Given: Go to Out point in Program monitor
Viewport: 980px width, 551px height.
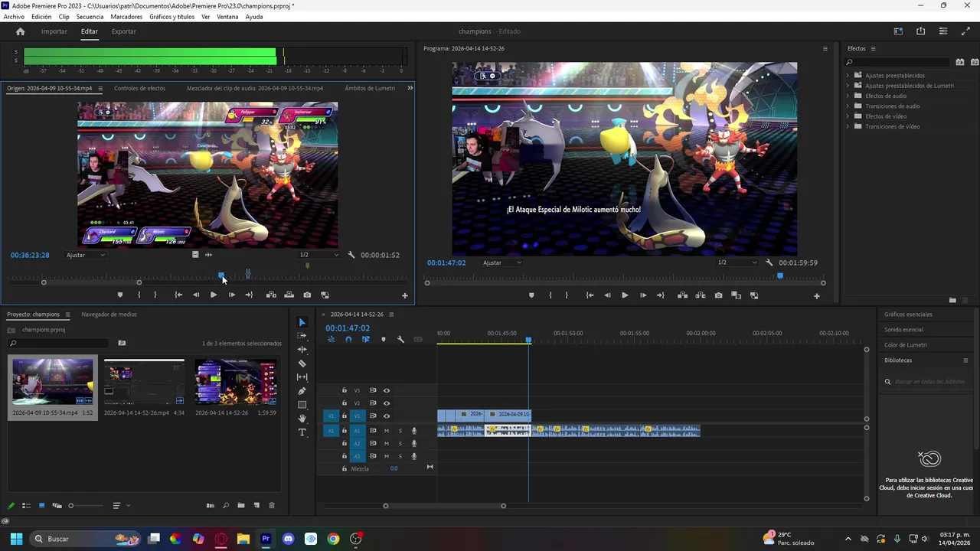Looking at the screenshot, I should 661,295.
